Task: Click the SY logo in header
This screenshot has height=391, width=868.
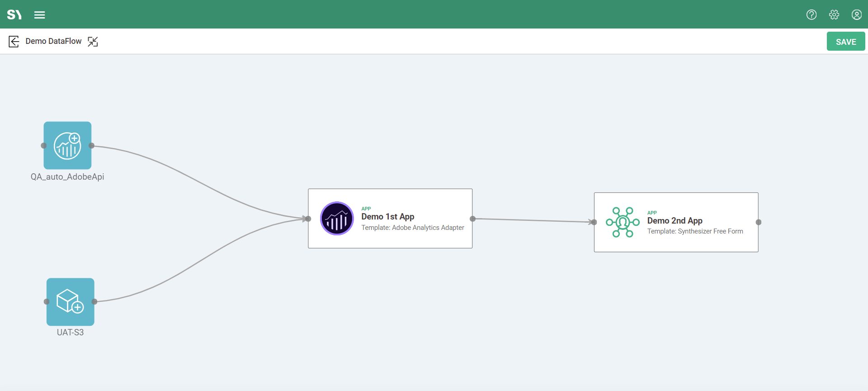Action: [x=14, y=15]
